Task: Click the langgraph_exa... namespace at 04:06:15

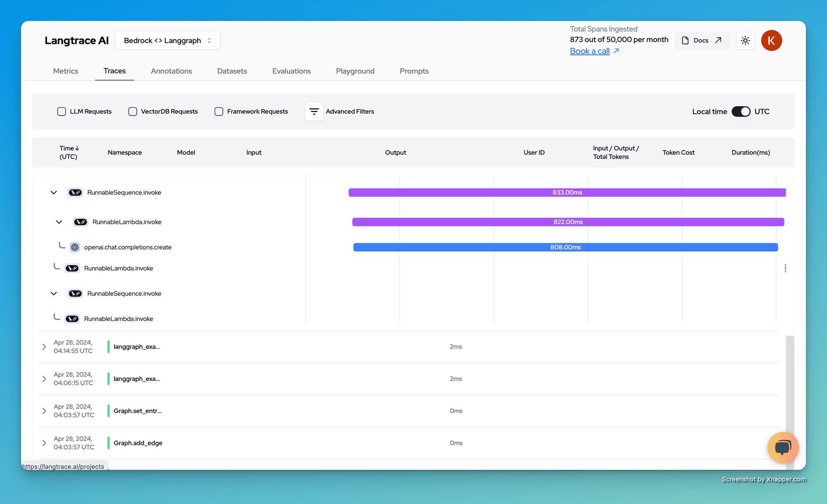Action: click(x=137, y=379)
